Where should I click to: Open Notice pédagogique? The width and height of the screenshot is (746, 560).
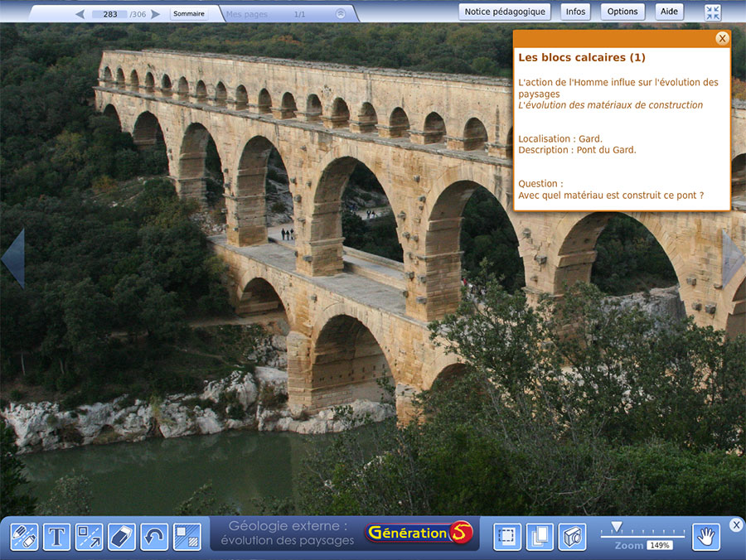pos(505,12)
